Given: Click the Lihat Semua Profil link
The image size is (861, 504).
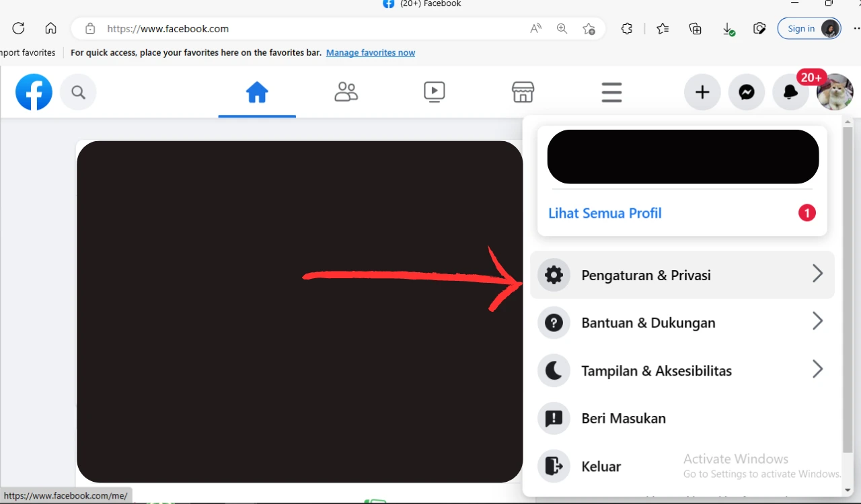Looking at the screenshot, I should 605,213.
